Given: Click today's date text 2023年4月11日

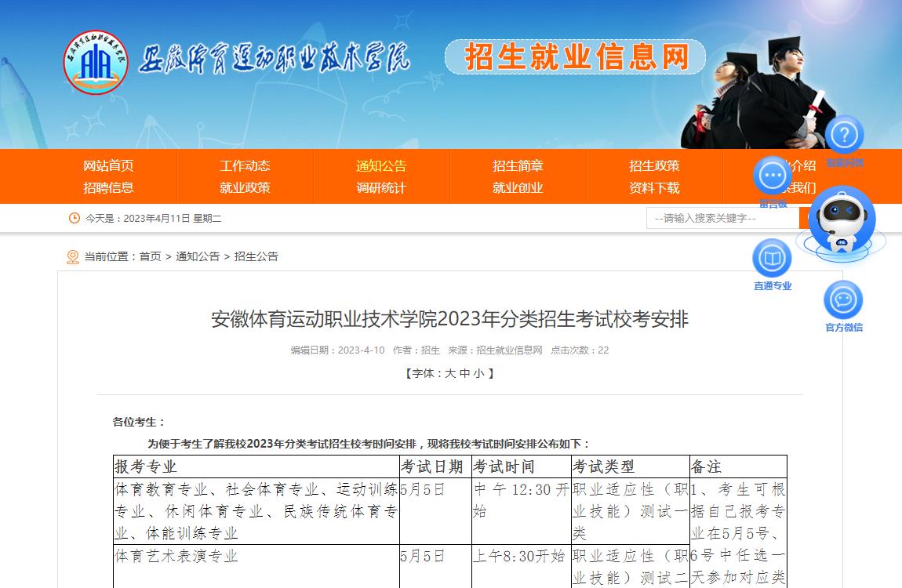Looking at the screenshot, I should pyautogui.click(x=156, y=219).
